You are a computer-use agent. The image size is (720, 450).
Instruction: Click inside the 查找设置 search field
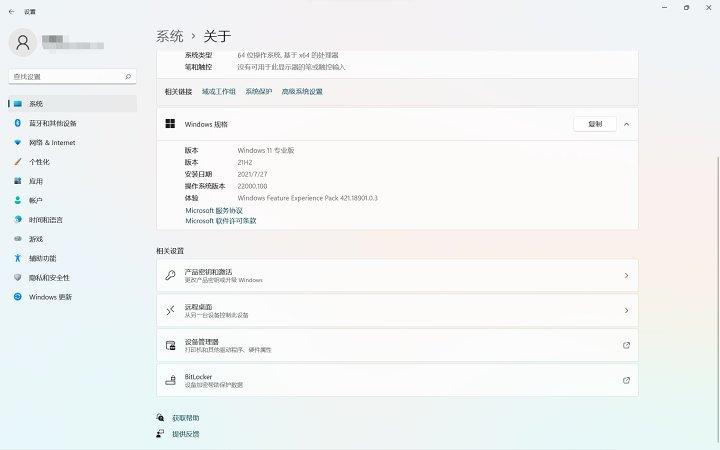[73, 77]
